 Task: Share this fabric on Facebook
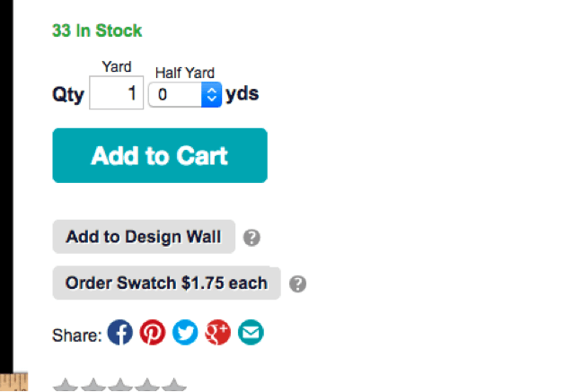coord(119,332)
